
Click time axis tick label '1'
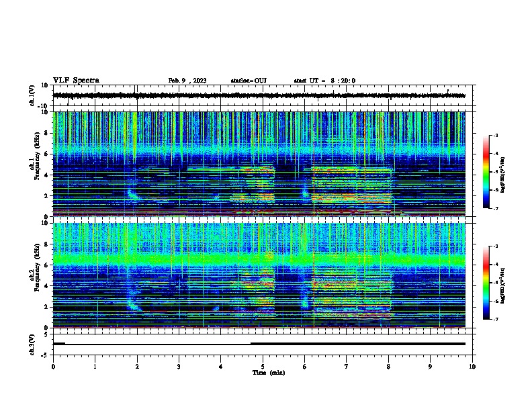point(95,367)
